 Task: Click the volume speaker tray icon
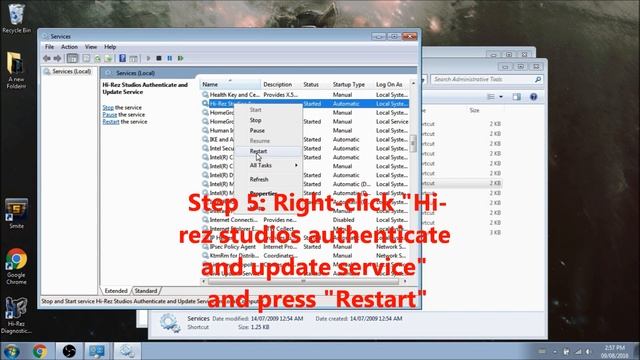coord(589,351)
